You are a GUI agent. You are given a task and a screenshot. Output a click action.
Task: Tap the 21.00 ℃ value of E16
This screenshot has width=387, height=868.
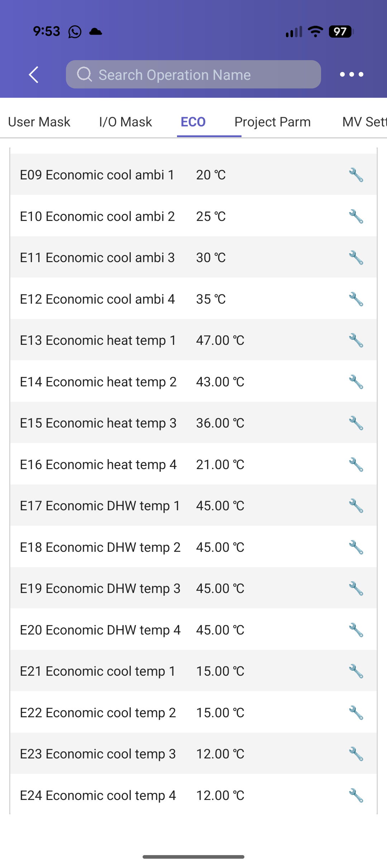(220, 465)
